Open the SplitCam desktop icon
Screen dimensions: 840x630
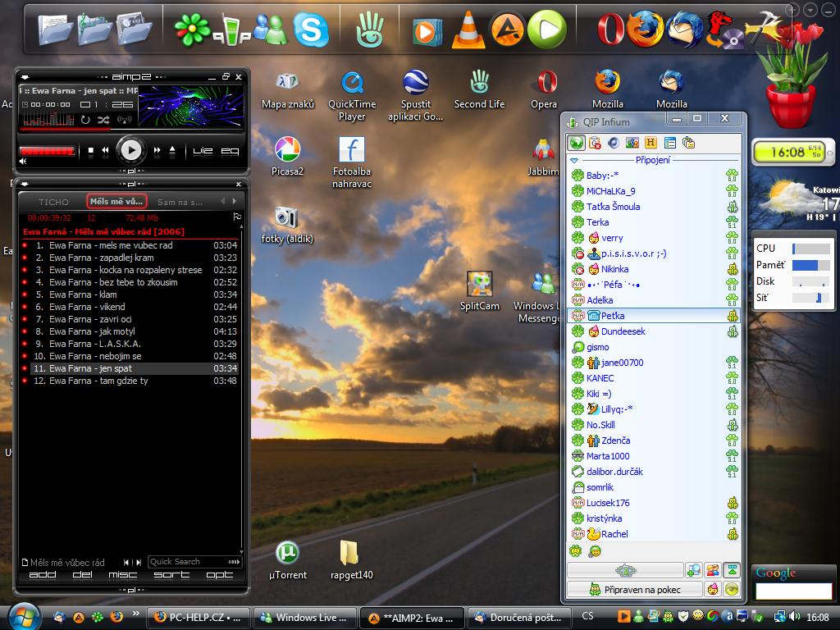(x=480, y=285)
